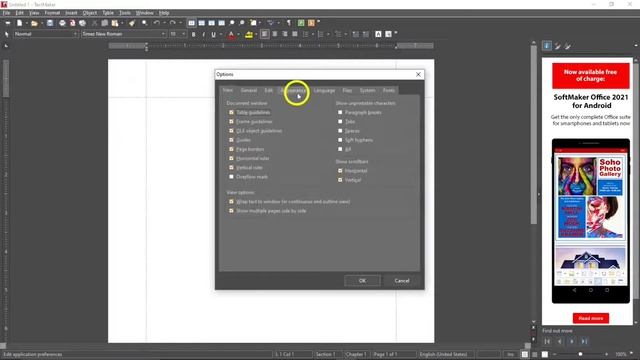This screenshot has height=360, width=640.
Task: Click OK in Options dialog
Action: 362,281
